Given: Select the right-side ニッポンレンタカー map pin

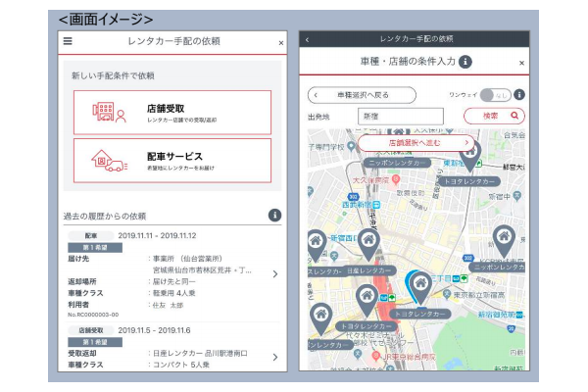Looking at the screenshot, I should tap(504, 242).
